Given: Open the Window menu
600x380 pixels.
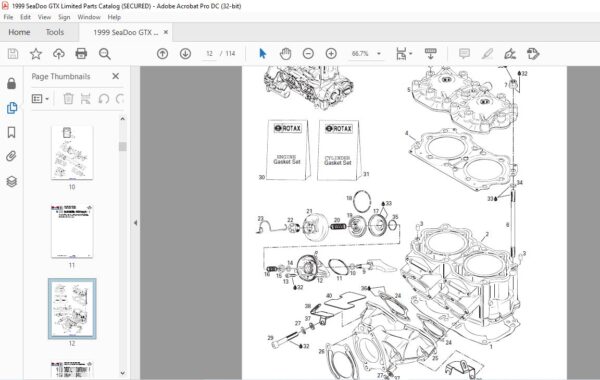Looking at the screenshot, I should (x=89, y=17).
